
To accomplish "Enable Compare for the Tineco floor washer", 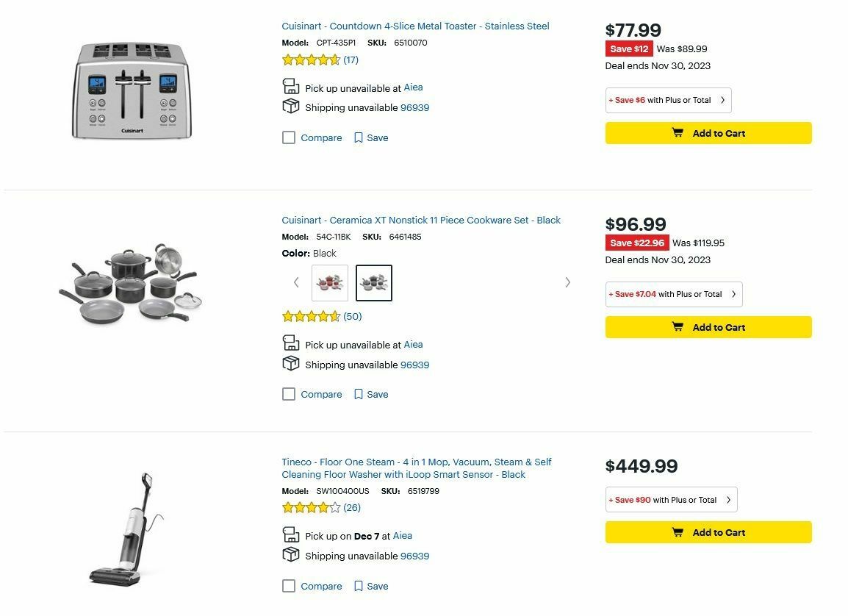I will pyautogui.click(x=289, y=586).
